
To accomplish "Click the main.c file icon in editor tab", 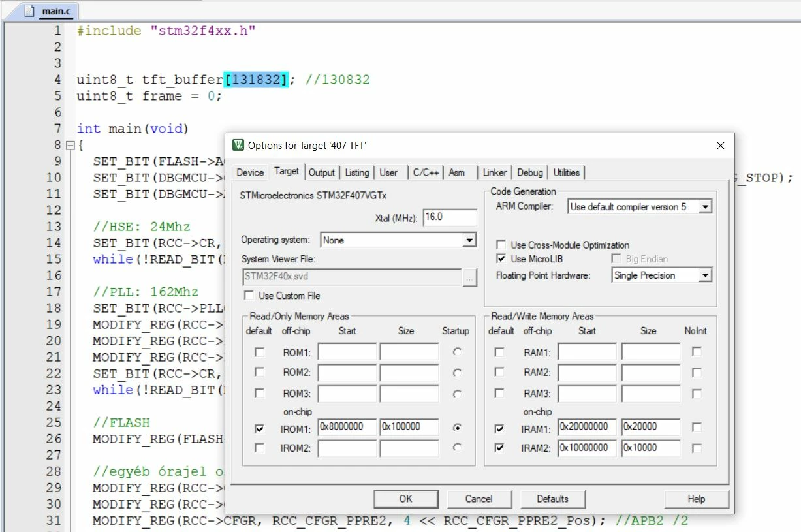I will pos(29,11).
